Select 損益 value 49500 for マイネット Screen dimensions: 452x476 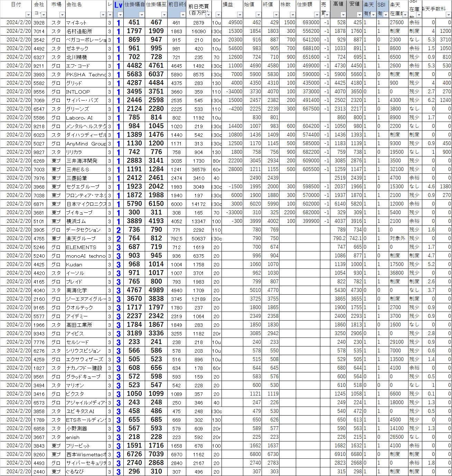pos(232,22)
